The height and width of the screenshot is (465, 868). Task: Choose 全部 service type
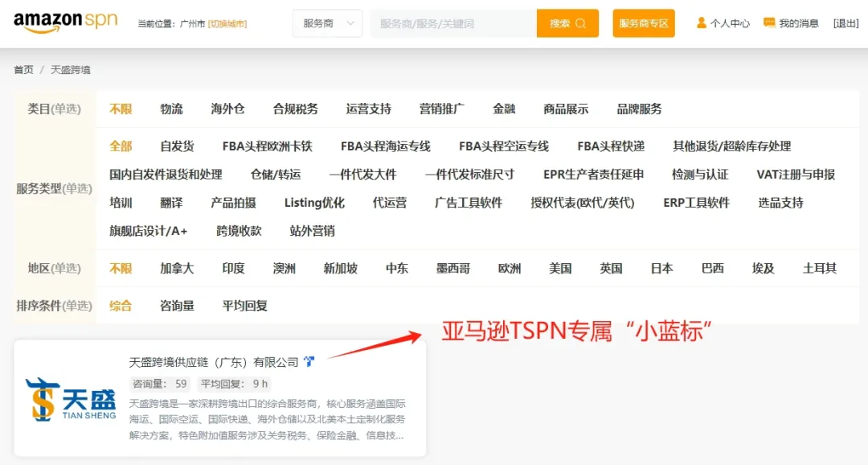[x=121, y=146]
